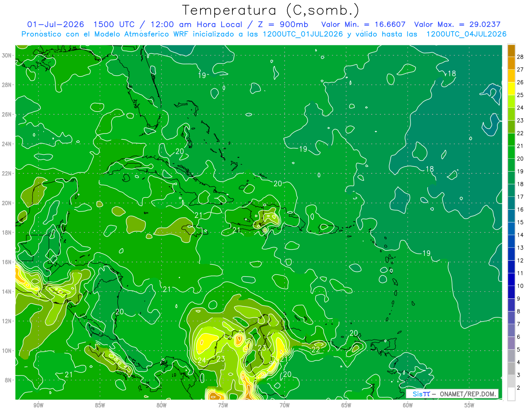Click the "90W" longitude axis label
The image size is (532, 411).
click(39, 405)
